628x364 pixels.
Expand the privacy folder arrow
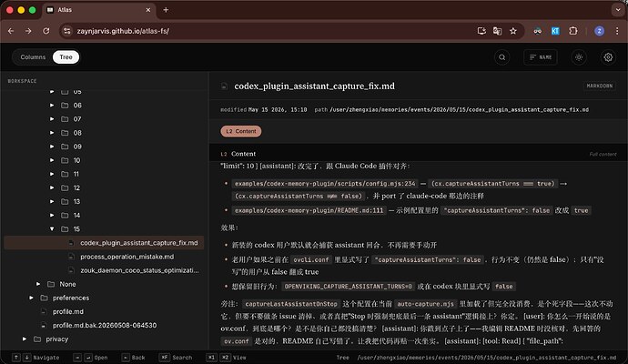pyautogui.click(x=25, y=339)
